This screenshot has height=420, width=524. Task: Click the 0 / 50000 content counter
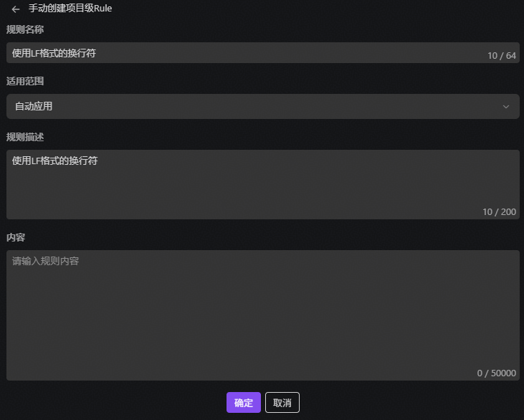click(496, 373)
